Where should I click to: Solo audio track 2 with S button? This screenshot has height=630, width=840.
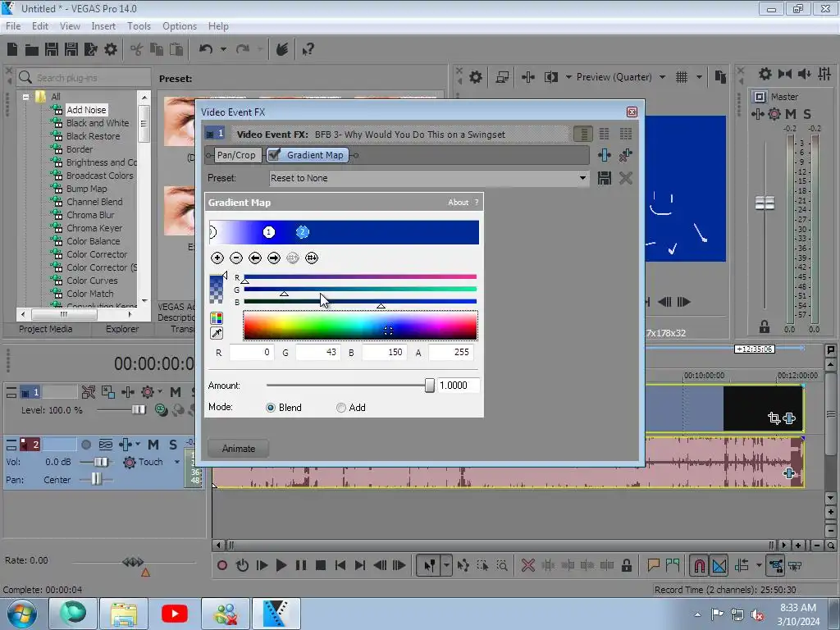coord(172,445)
